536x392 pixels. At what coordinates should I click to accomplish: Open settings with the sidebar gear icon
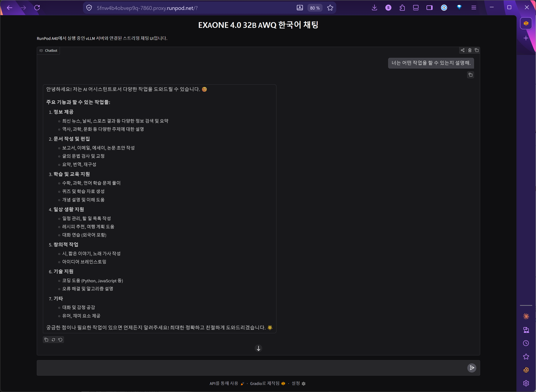coord(526,383)
